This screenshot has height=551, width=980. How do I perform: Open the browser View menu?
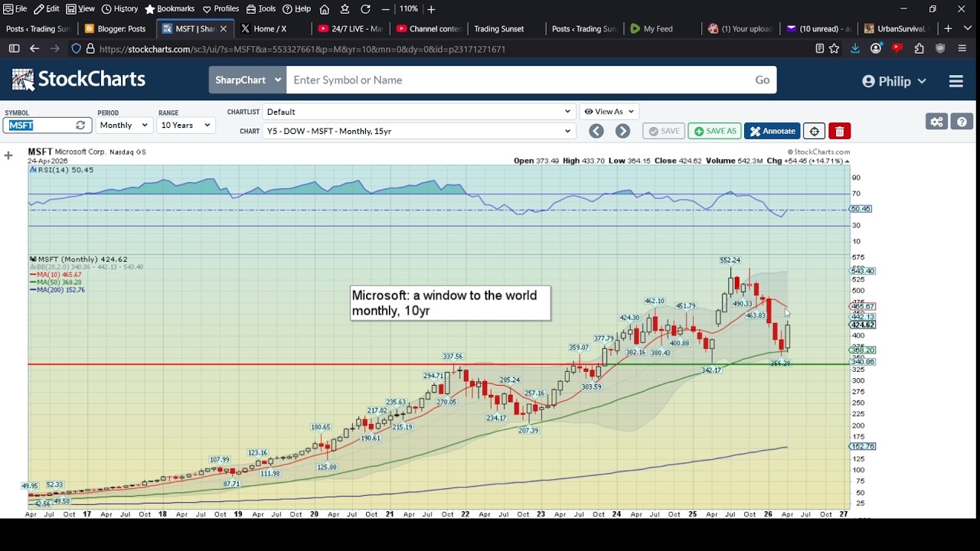tap(80, 8)
